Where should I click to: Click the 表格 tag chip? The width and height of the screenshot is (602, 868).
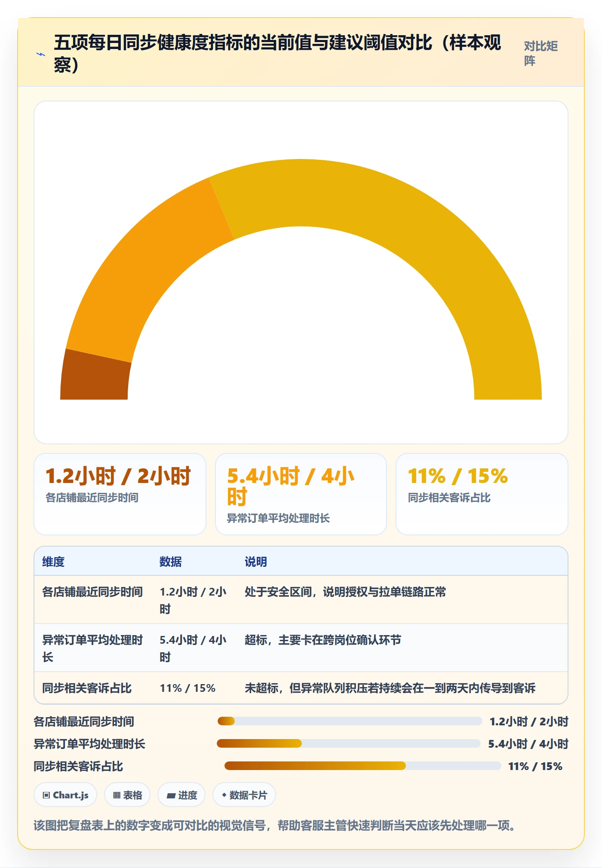coord(127,795)
